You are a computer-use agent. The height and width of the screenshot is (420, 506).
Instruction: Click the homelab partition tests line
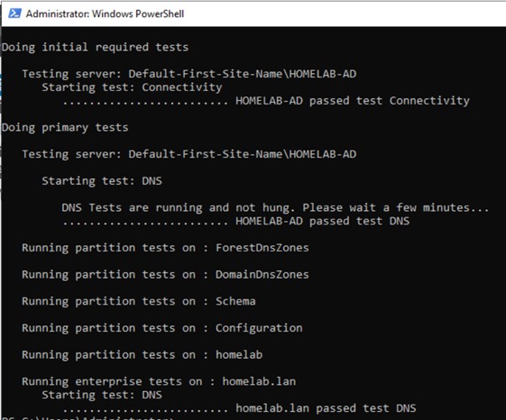pos(143,355)
